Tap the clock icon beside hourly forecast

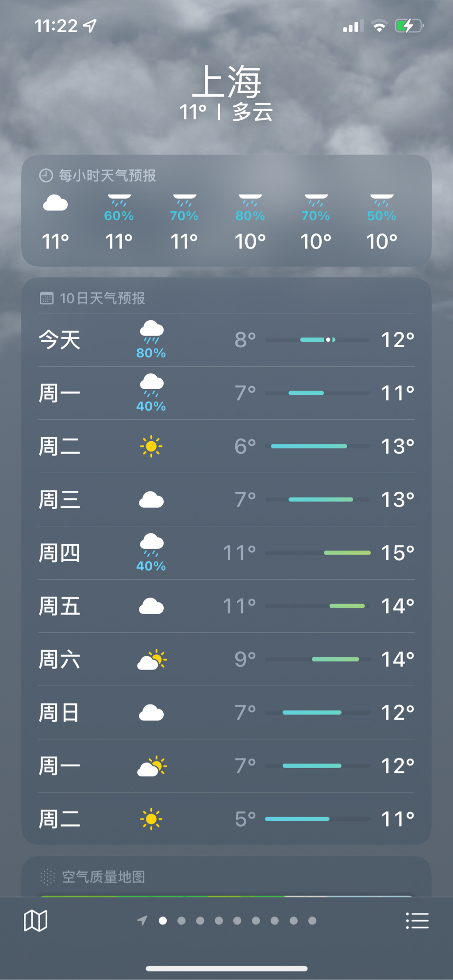click(x=46, y=176)
